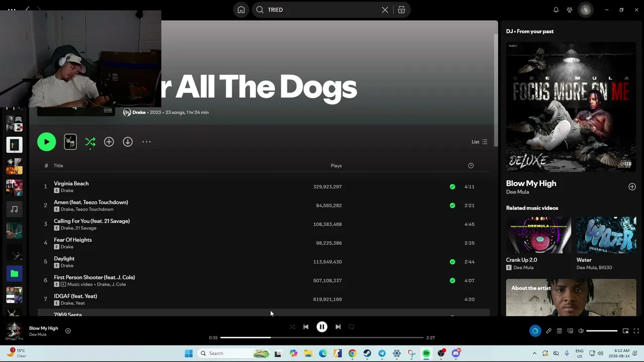The height and width of the screenshot is (362, 644).
Task: Toggle saved check for Virginia Beach
Action: 452,187
